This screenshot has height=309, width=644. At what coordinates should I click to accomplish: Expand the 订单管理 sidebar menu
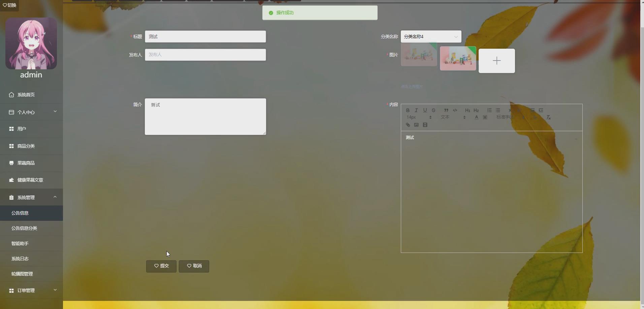(31, 290)
